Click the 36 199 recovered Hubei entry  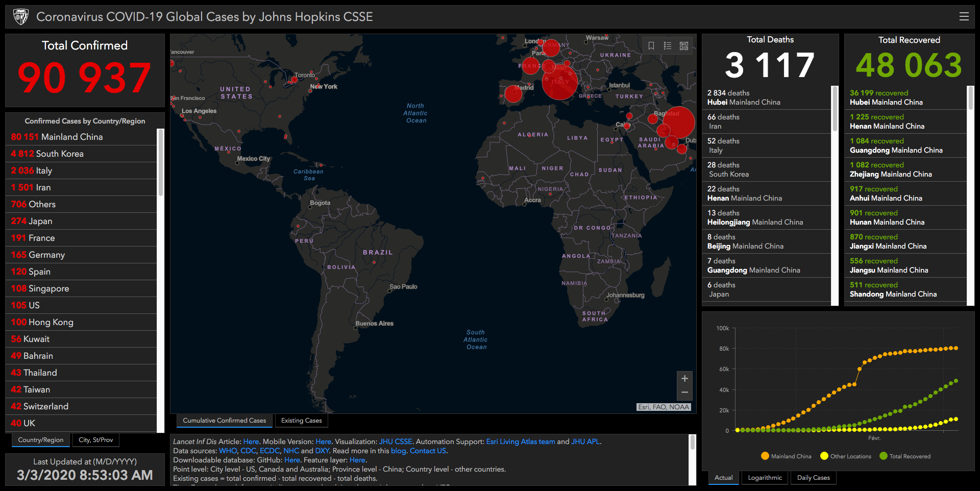pyautogui.click(x=906, y=97)
